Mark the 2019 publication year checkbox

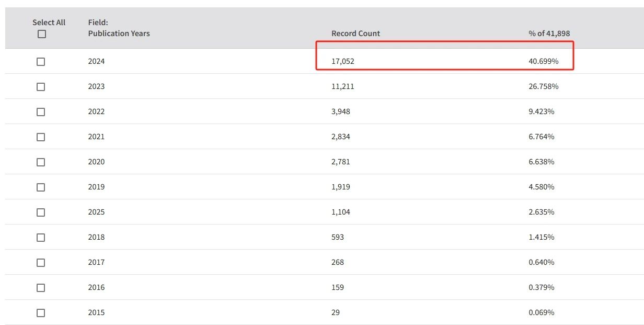point(41,187)
